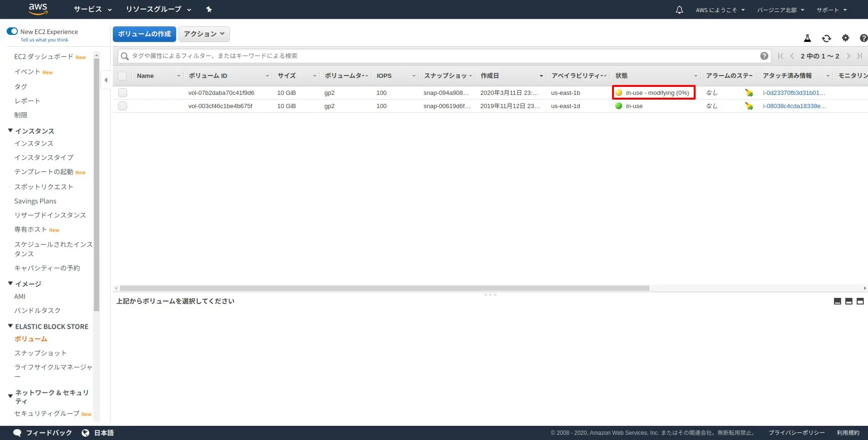Minimize the details pane
868x440 pixels.
tap(837, 301)
